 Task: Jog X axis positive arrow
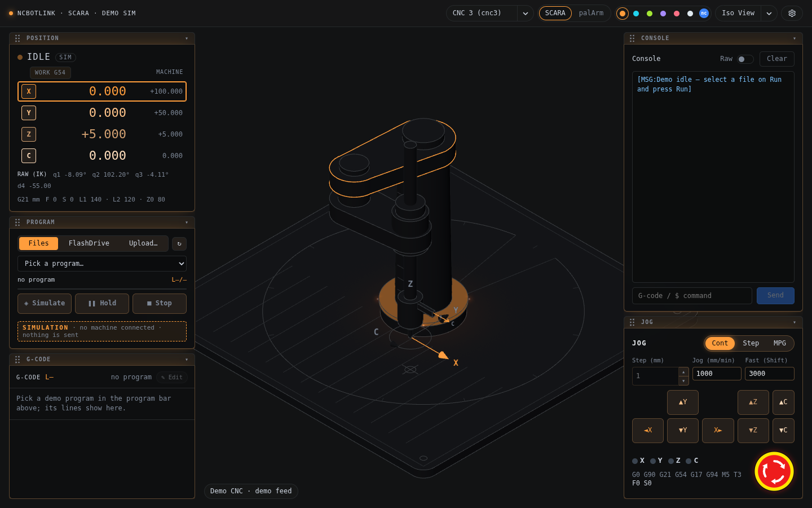tap(718, 431)
